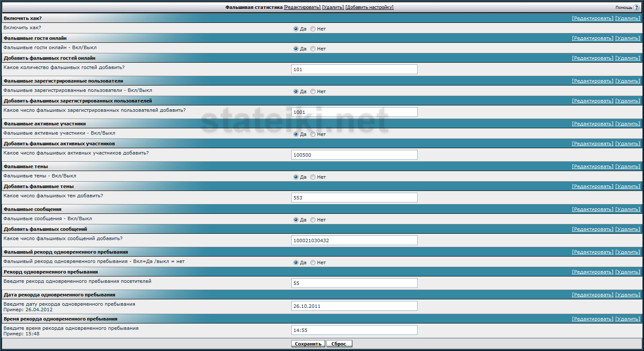Edit Время рекорда одновременного пребывания setting
Screen dimensions: 644x351
pyautogui.click(x=593, y=319)
